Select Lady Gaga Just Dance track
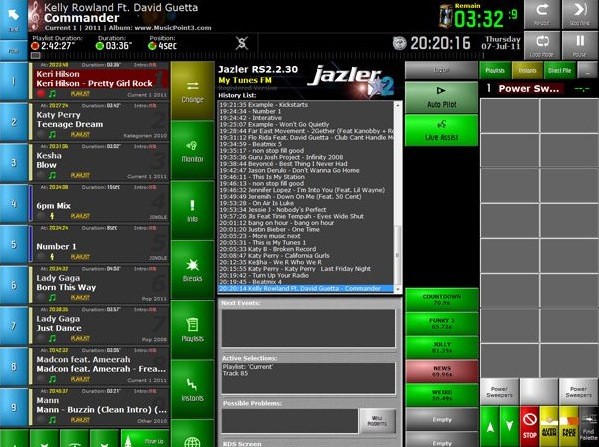Image resolution: width=599 pixels, height=447 pixels. (x=100, y=325)
